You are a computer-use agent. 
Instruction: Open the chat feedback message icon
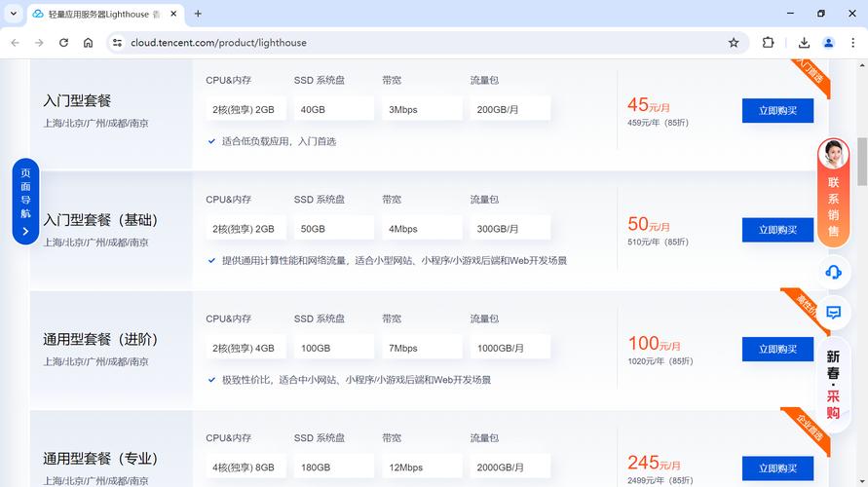pos(833,313)
